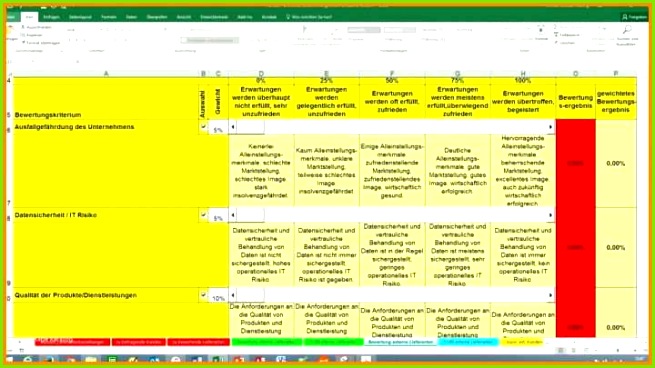
Task: Click left scroll arrow in Ausfallgefährdung row
Action: coord(233,127)
